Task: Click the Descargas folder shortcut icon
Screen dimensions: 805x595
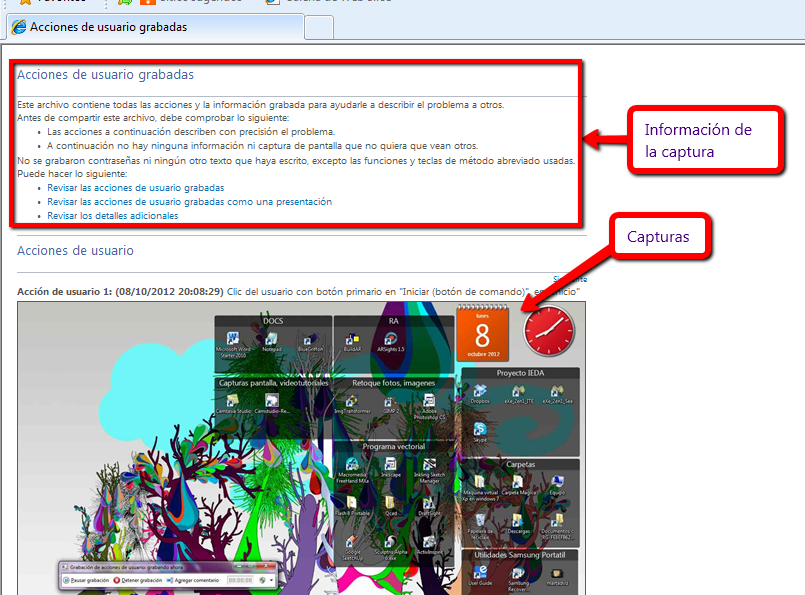Action: coord(518,521)
